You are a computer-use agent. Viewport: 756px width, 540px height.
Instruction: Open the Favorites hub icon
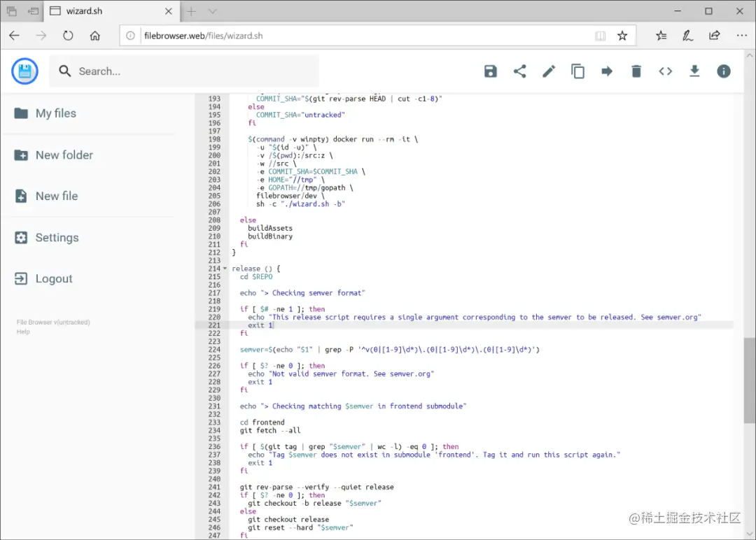(661, 36)
